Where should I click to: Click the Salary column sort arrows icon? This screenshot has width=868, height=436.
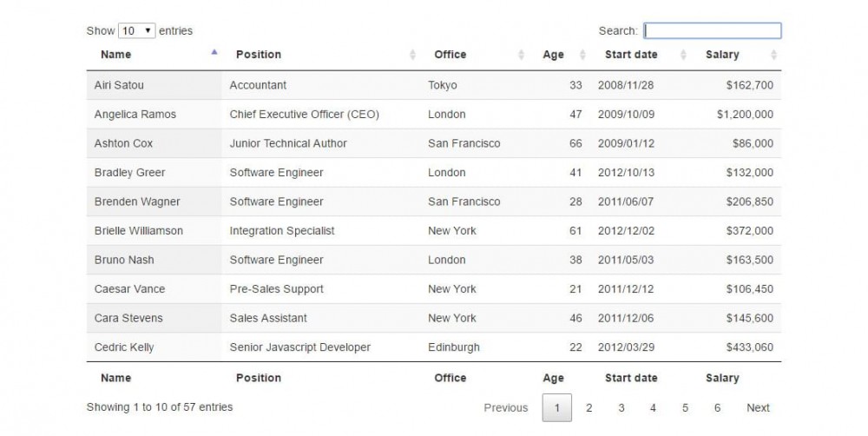[x=773, y=55]
